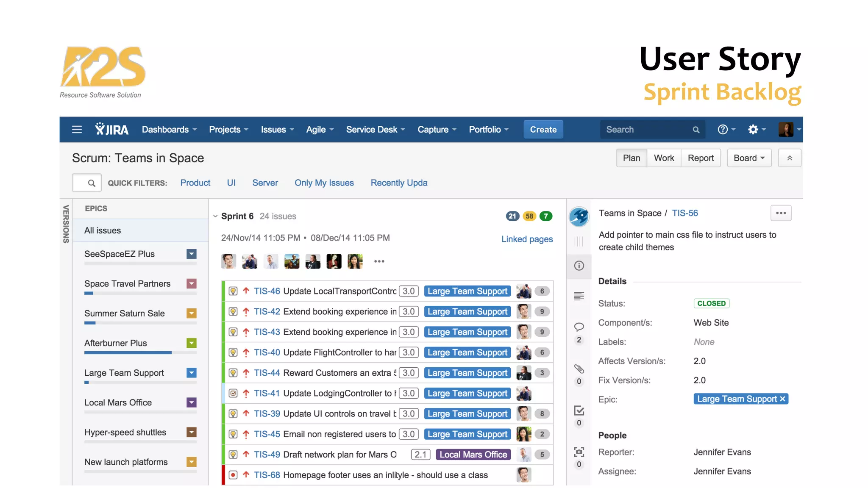The image size is (868, 488).
Task: Open the Dashboards dropdown menu
Action: click(x=169, y=130)
